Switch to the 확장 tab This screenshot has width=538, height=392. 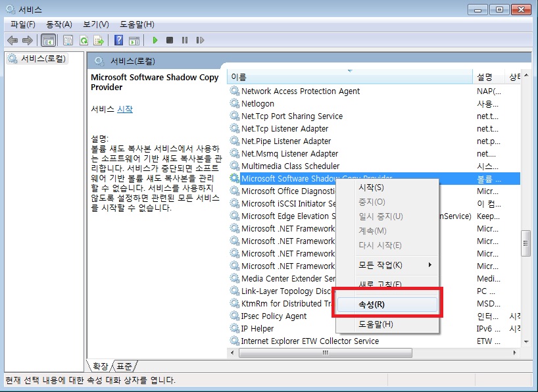pyautogui.click(x=100, y=366)
